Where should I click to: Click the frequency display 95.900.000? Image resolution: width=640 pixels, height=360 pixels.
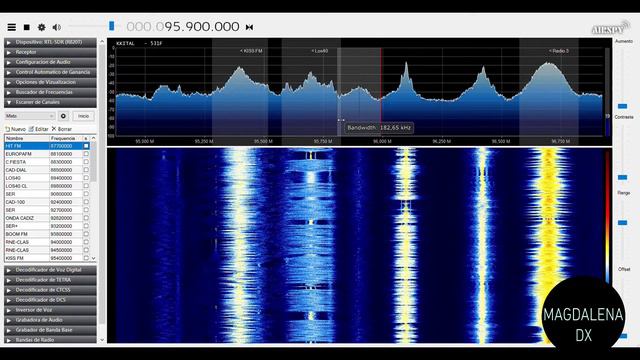click(182, 27)
